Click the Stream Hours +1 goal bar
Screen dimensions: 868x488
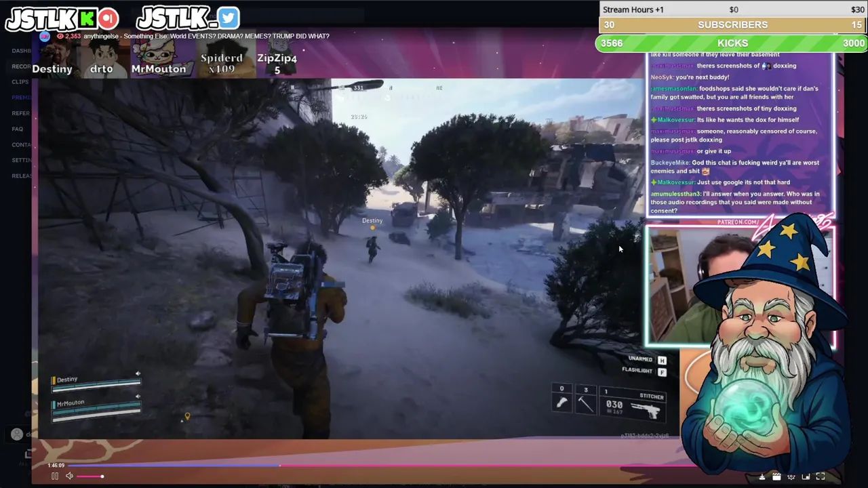click(x=733, y=9)
